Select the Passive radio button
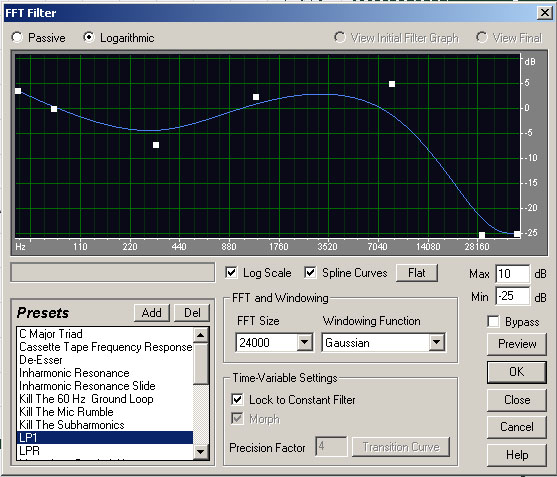The height and width of the screenshot is (477, 557). click(x=17, y=37)
